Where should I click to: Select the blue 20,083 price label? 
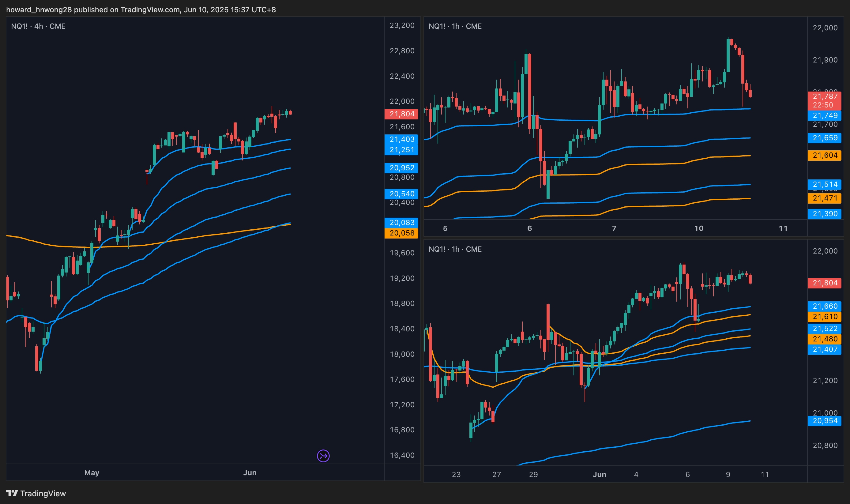[401, 223]
